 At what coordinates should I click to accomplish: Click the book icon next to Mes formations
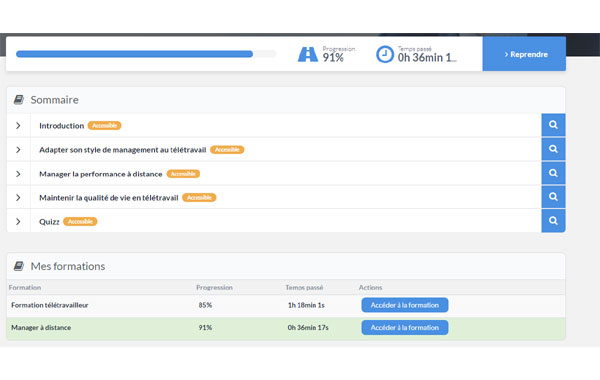(18, 266)
